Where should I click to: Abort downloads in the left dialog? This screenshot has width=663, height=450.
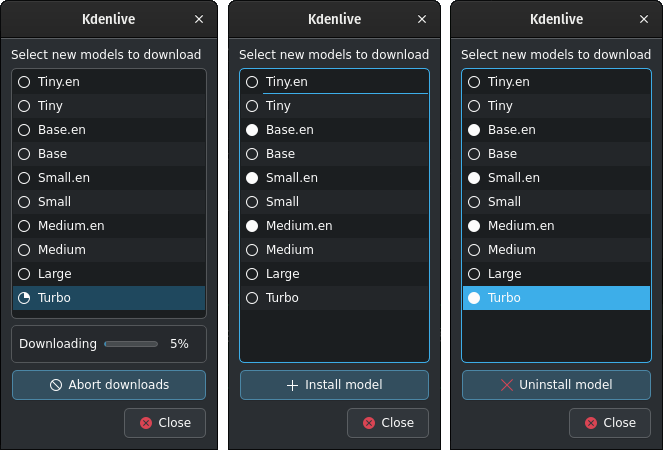109,385
